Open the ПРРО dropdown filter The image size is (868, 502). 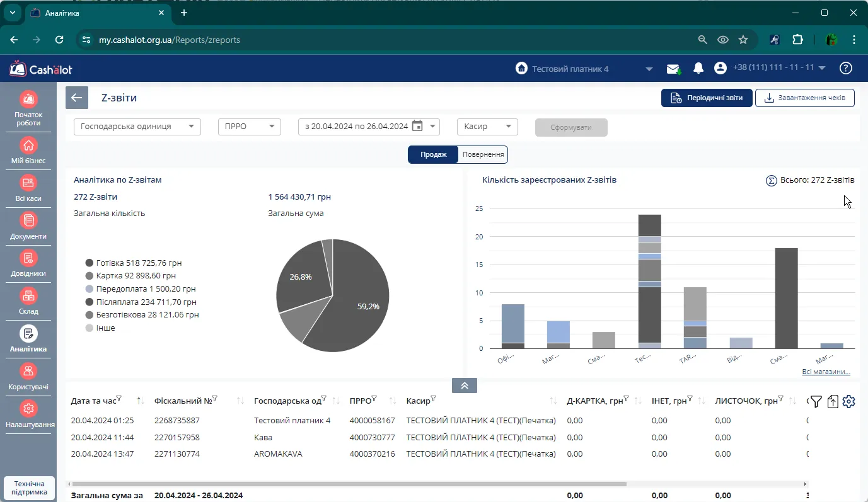(249, 127)
